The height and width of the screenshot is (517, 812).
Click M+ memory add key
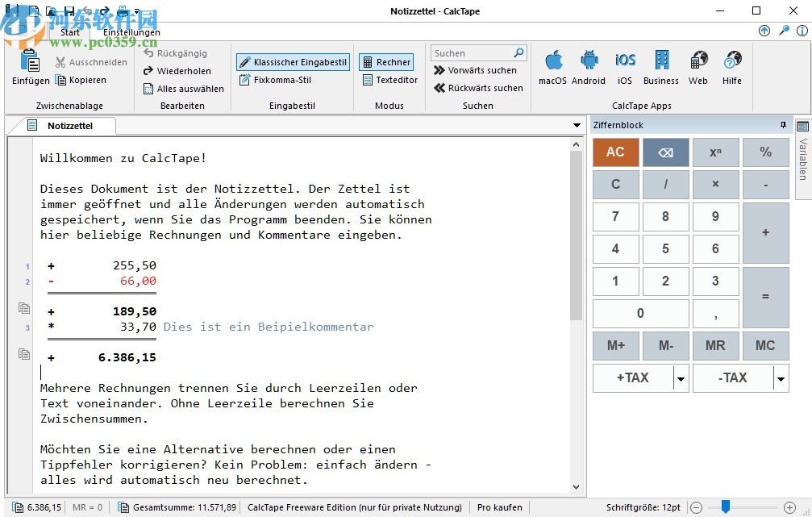point(615,345)
